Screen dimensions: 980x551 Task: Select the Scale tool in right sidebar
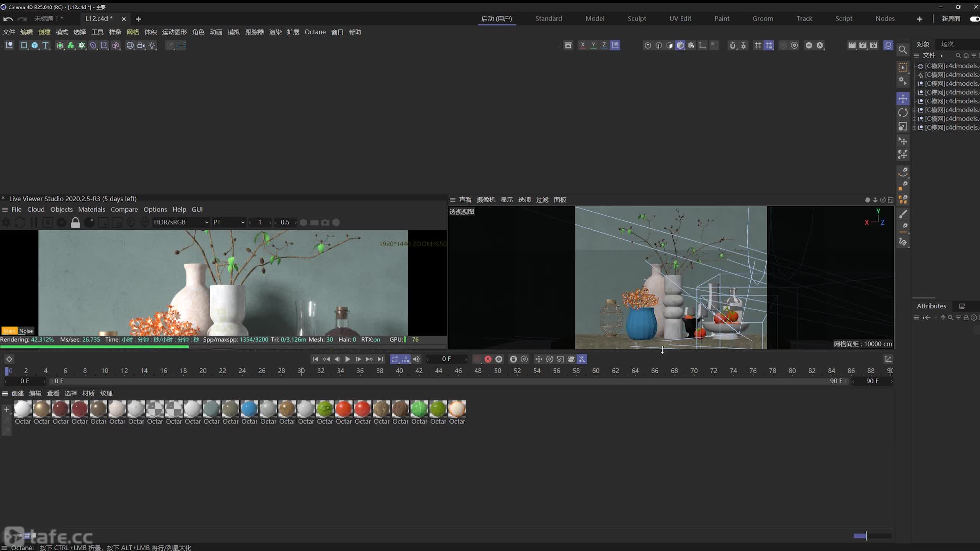click(903, 127)
